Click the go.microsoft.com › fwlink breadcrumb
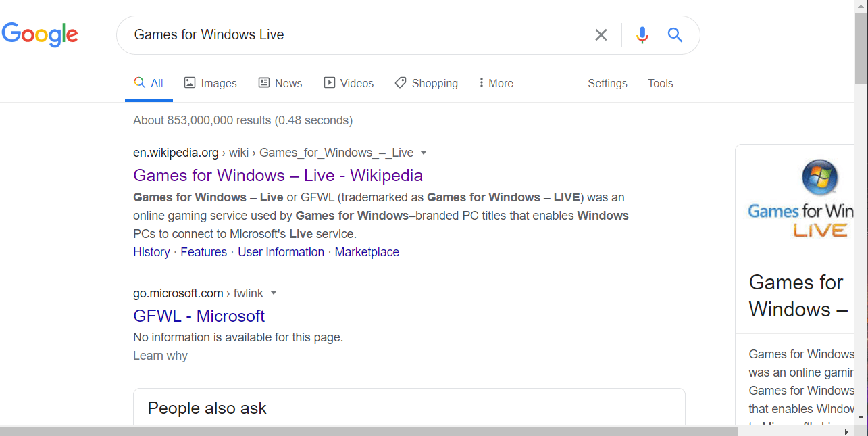Viewport: 868px width, 436px height. click(197, 293)
